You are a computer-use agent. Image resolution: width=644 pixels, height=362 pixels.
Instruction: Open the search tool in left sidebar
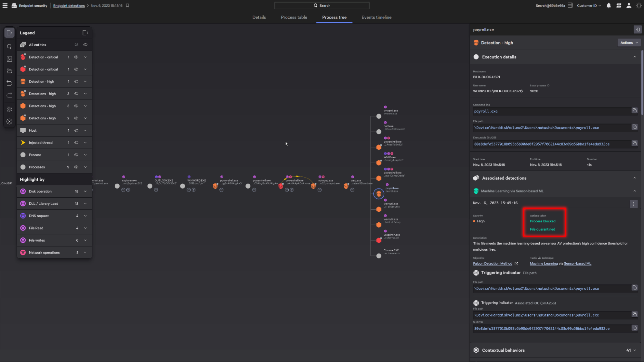coord(9,47)
